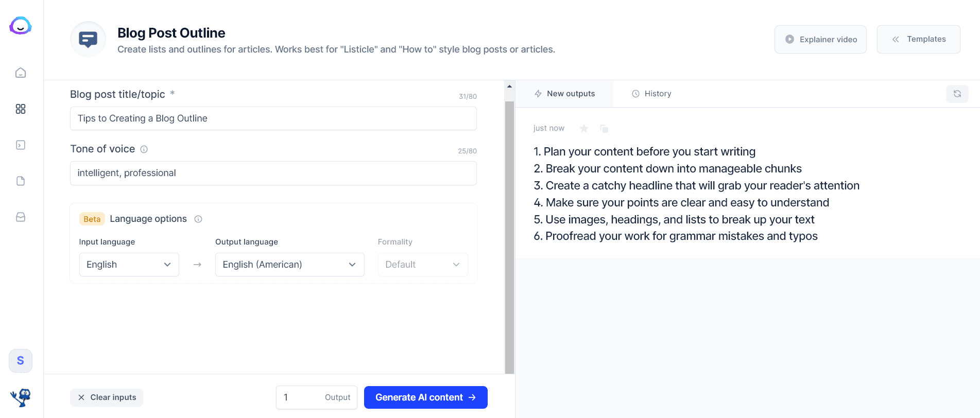Open the commands terminal icon in sidebar
Image resolution: width=980 pixels, height=418 pixels.
click(x=21, y=145)
